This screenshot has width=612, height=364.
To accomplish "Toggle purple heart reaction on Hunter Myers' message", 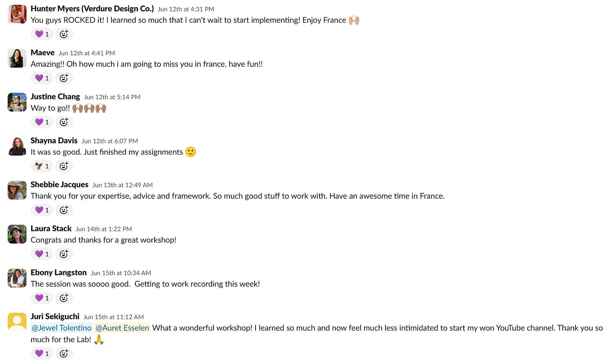I will [x=42, y=34].
